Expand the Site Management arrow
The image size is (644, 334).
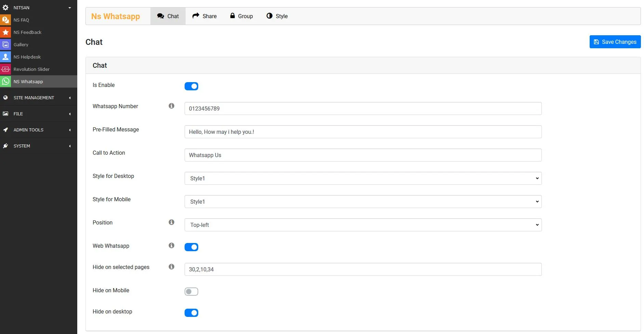[70, 98]
